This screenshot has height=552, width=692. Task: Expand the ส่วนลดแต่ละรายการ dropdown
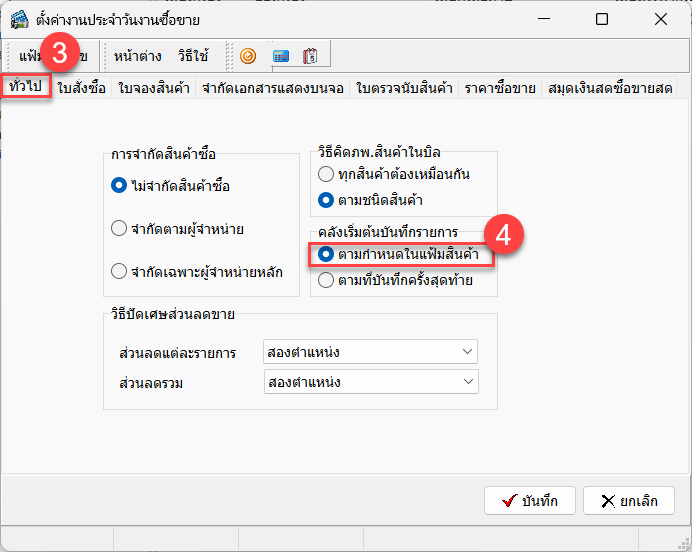[467, 352]
